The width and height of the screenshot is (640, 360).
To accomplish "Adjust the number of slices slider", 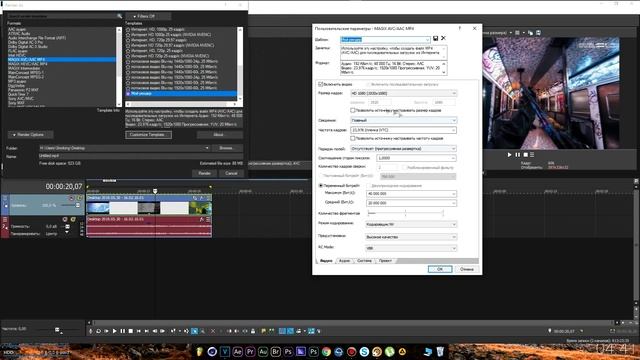I will pyautogui.click(x=405, y=213).
